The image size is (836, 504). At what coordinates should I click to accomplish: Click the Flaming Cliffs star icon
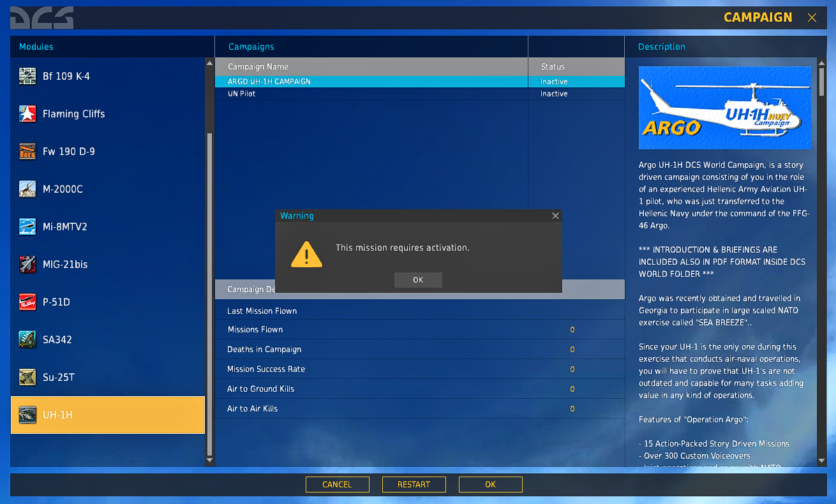click(27, 114)
